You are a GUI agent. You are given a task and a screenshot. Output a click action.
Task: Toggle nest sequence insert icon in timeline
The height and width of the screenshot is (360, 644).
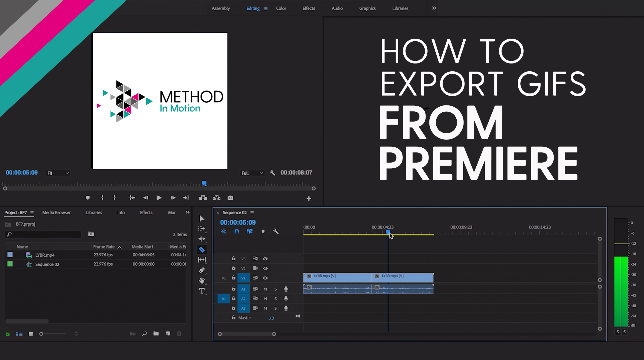pyautogui.click(x=224, y=232)
